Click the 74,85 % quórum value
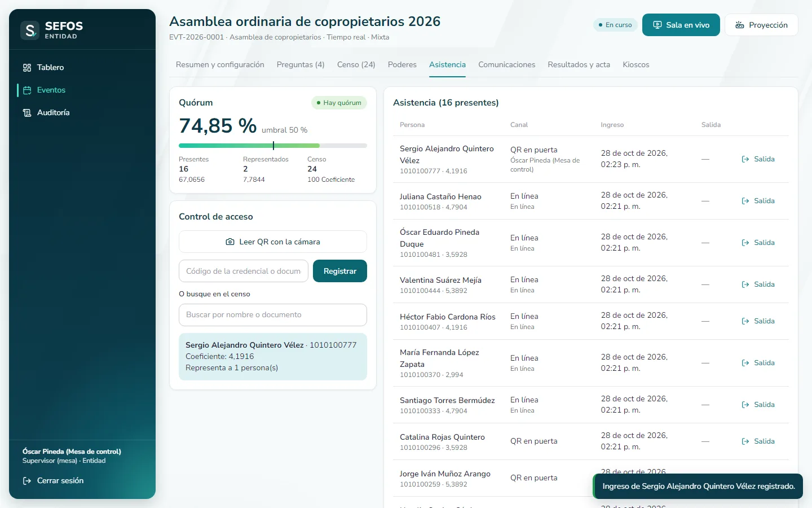The width and height of the screenshot is (812, 508). click(218, 125)
